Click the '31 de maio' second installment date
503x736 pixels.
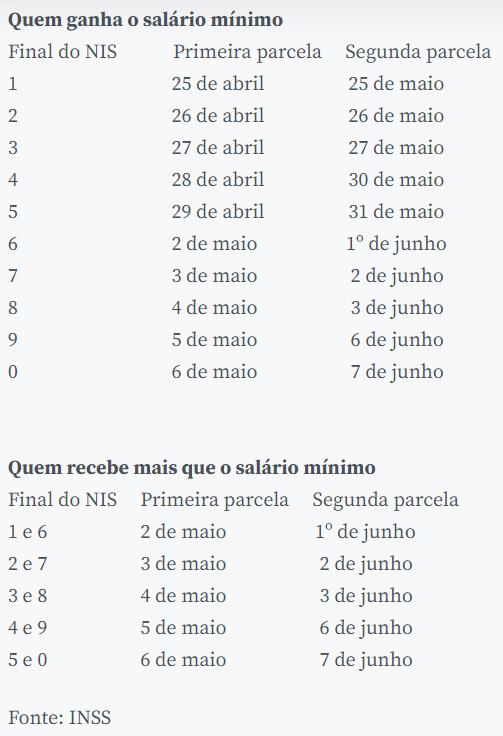pyautogui.click(x=396, y=212)
